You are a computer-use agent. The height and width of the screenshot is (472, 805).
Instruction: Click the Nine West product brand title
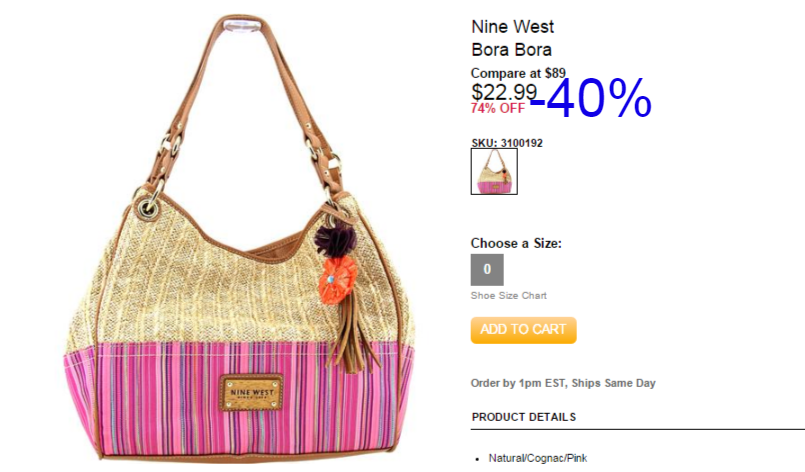click(512, 27)
